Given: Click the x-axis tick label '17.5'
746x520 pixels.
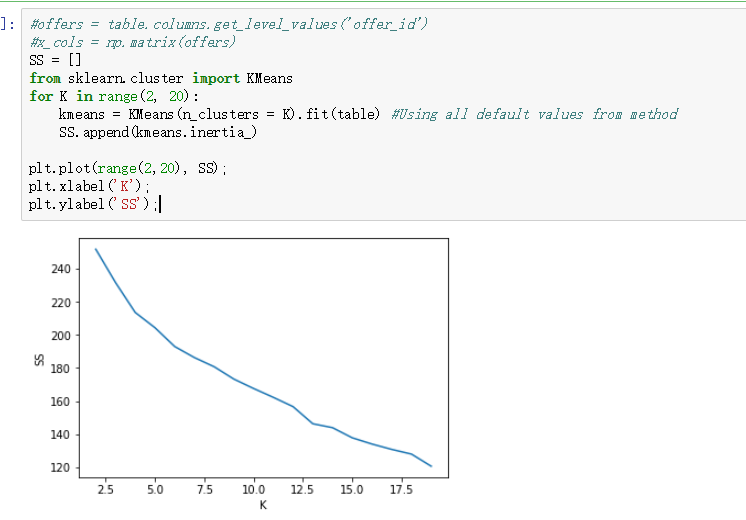Looking at the screenshot, I should point(401,490).
